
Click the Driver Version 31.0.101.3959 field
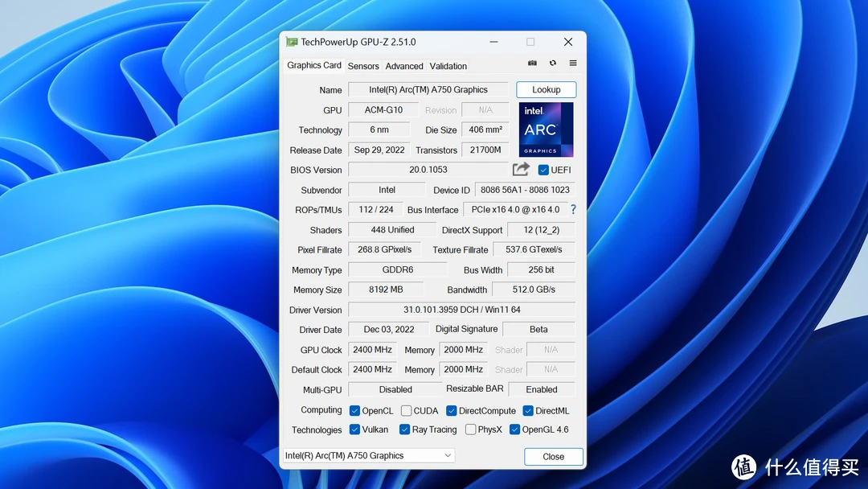(x=461, y=310)
